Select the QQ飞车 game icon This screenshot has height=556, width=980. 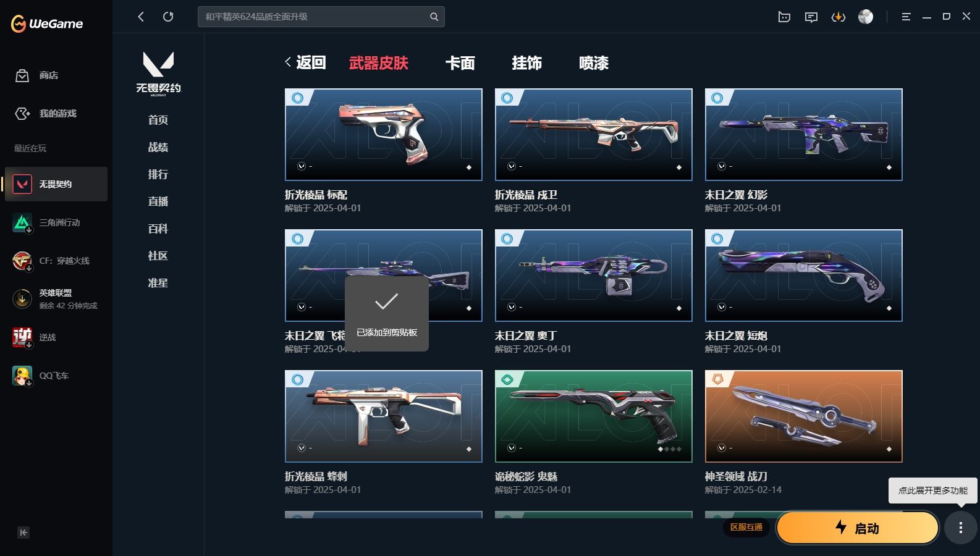click(22, 376)
